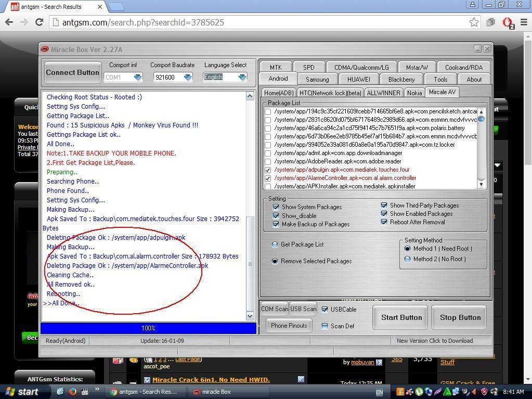Toggle Show System Packages checkbox
The width and height of the screenshot is (532, 399).
(276, 207)
